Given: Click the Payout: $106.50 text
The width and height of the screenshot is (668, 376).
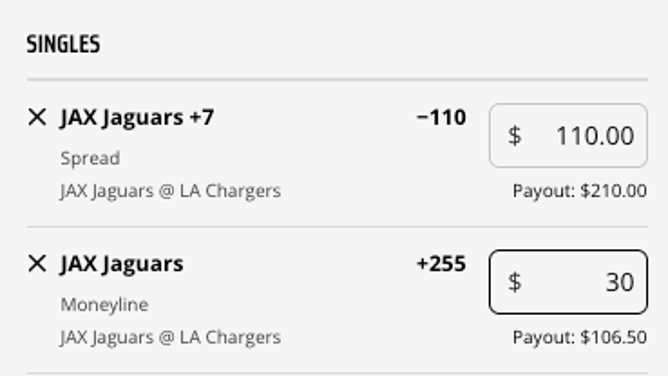Looking at the screenshot, I should pyautogui.click(x=580, y=337).
